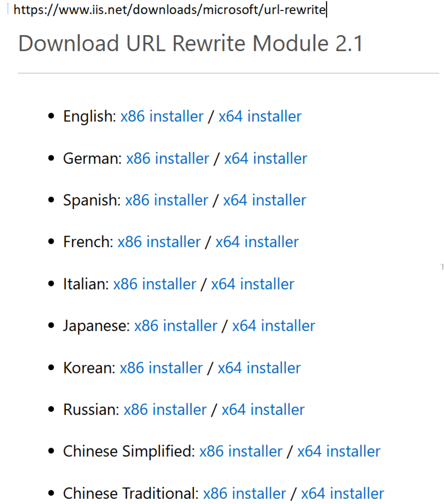Open English x64 installer link
The height and width of the screenshot is (504, 444).
(x=260, y=116)
